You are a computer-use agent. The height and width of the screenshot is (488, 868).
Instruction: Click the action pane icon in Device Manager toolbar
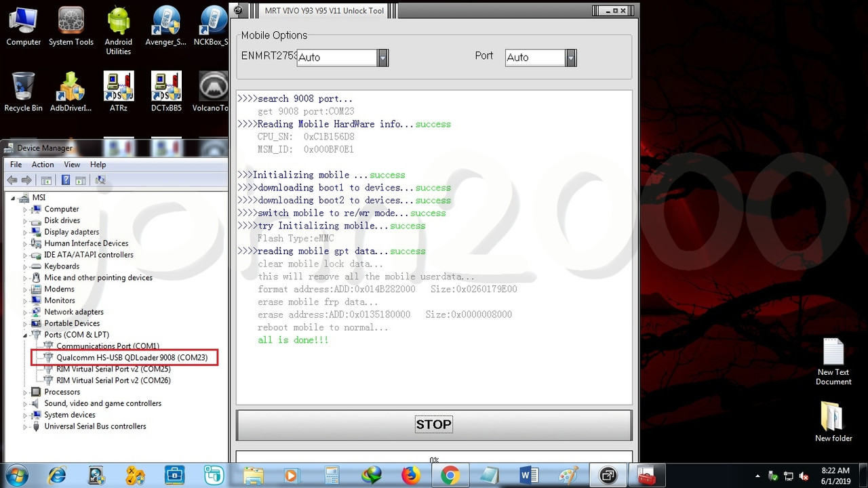click(x=81, y=180)
